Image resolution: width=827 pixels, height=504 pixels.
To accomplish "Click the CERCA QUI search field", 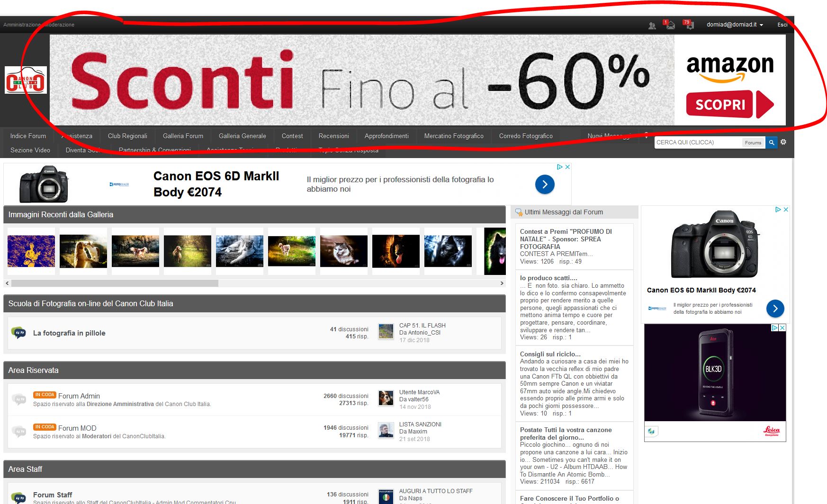I will click(698, 142).
